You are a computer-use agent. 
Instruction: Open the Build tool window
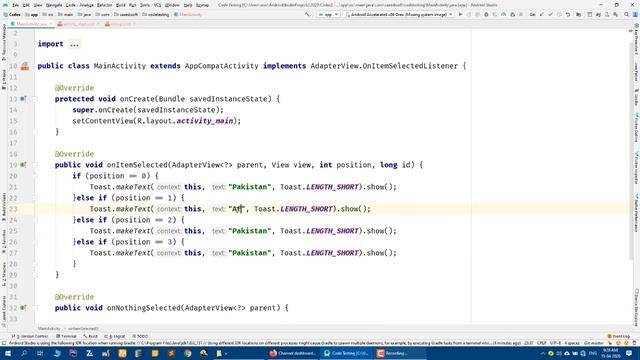pos(90,336)
